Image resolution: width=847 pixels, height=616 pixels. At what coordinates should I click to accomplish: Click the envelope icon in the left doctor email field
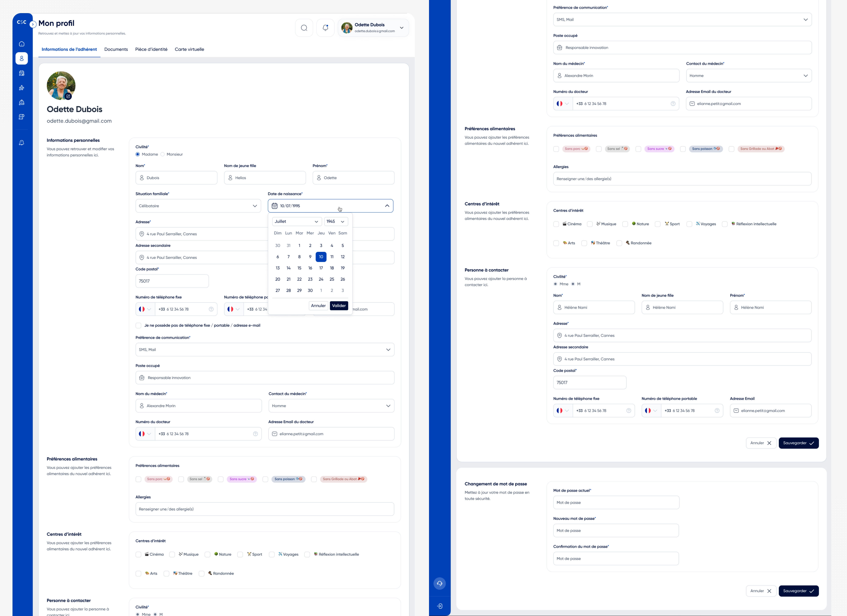pos(274,434)
